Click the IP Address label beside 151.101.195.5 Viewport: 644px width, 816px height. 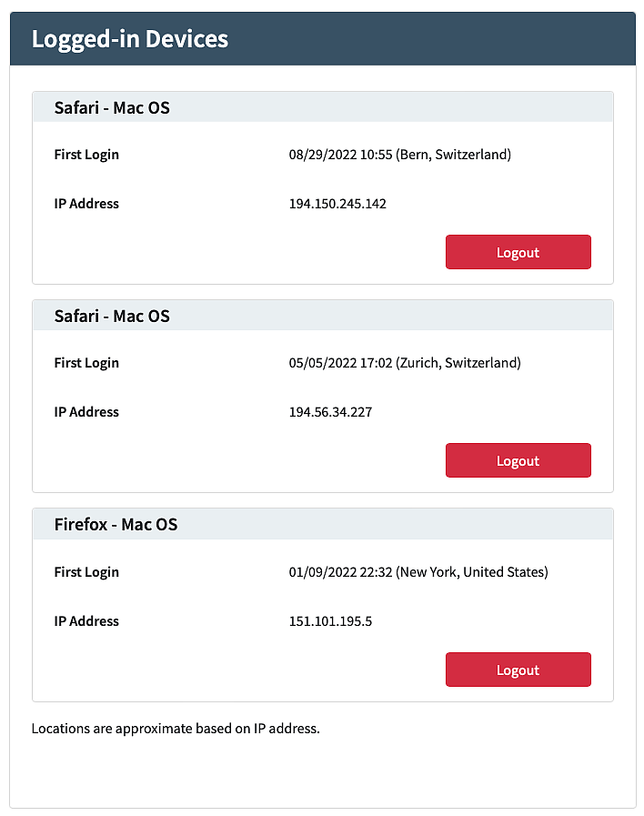point(86,621)
